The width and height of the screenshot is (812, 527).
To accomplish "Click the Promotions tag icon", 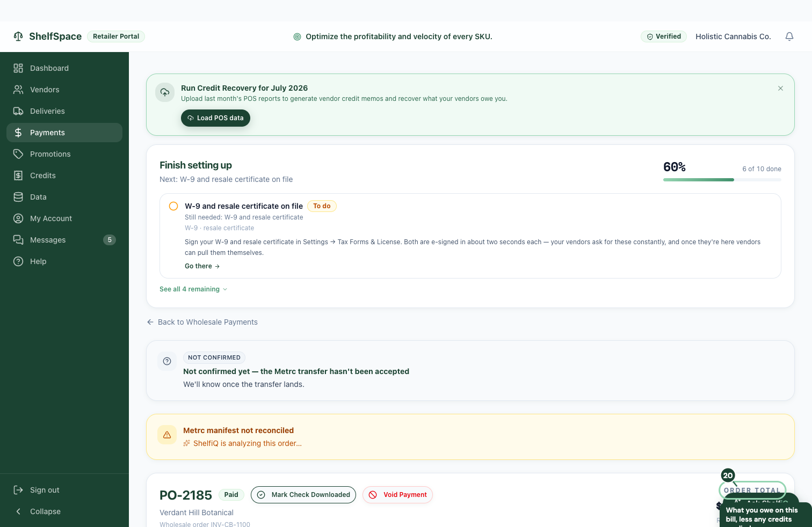I will coord(18,154).
